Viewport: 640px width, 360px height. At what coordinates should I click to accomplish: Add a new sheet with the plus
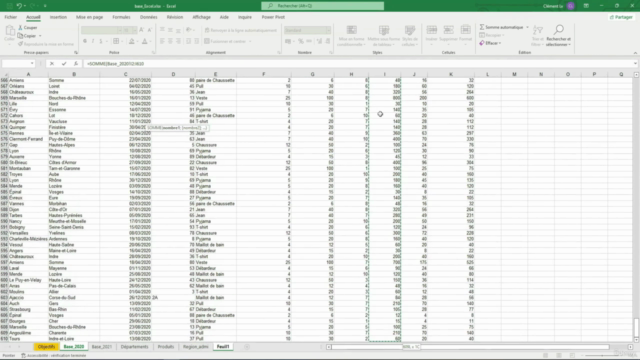[247, 347]
